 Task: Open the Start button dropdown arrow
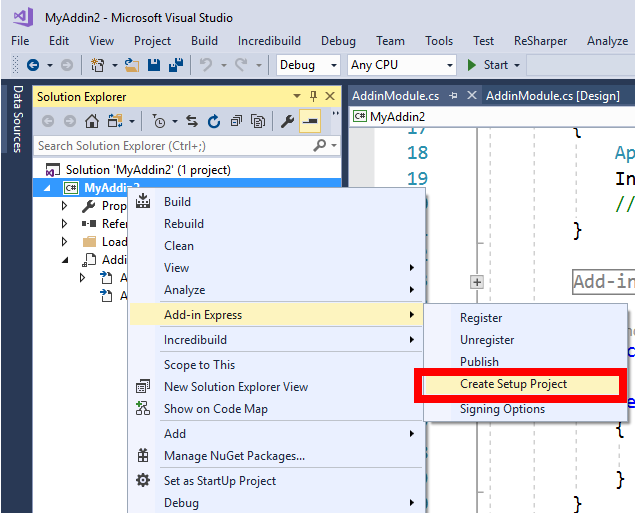pyautogui.click(x=517, y=65)
